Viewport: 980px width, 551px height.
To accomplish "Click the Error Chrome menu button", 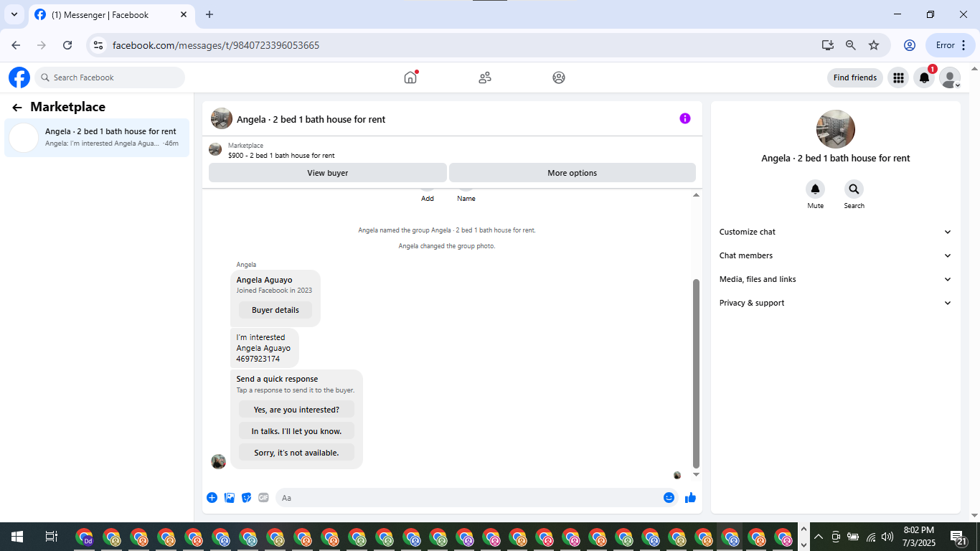I will point(951,45).
